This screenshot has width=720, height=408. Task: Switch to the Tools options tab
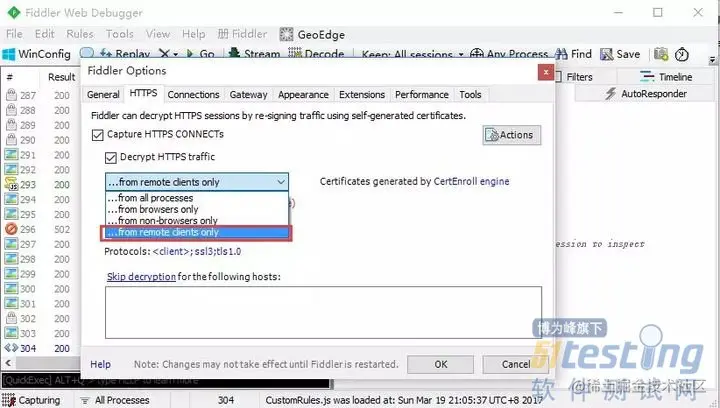(x=470, y=95)
